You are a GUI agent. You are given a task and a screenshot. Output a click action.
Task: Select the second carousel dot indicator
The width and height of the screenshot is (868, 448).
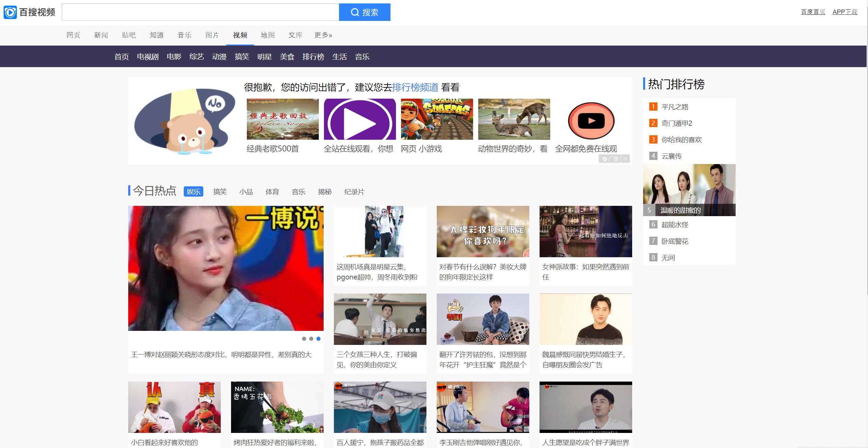click(x=311, y=339)
